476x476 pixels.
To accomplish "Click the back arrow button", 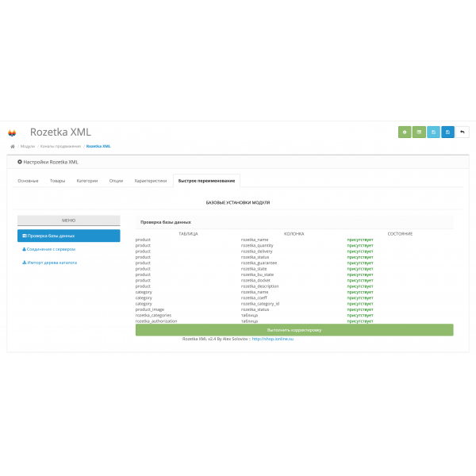I will pos(463,132).
